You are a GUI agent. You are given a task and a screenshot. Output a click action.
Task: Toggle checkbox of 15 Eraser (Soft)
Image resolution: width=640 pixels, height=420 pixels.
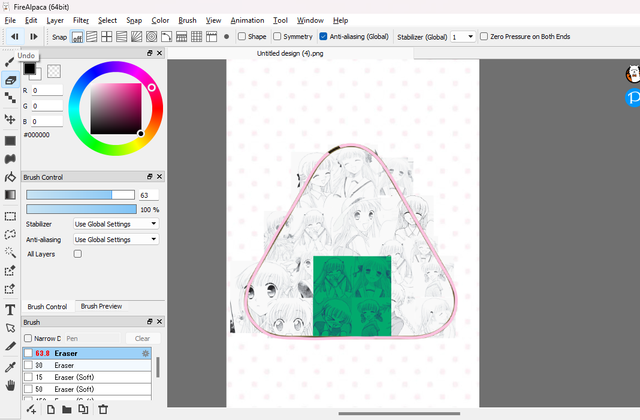(28, 377)
